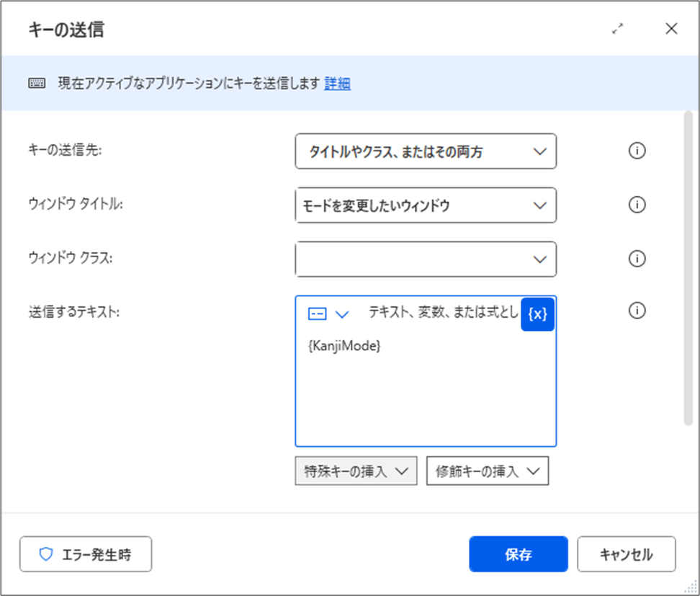Open the キーの送信先 dropdown
The image size is (700, 596).
click(426, 151)
